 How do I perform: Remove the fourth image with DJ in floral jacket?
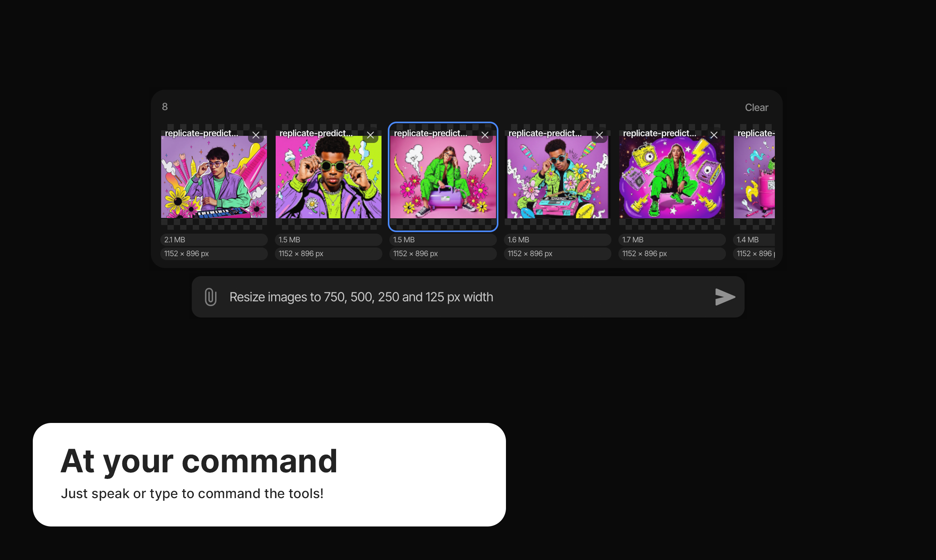pyautogui.click(x=599, y=135)
